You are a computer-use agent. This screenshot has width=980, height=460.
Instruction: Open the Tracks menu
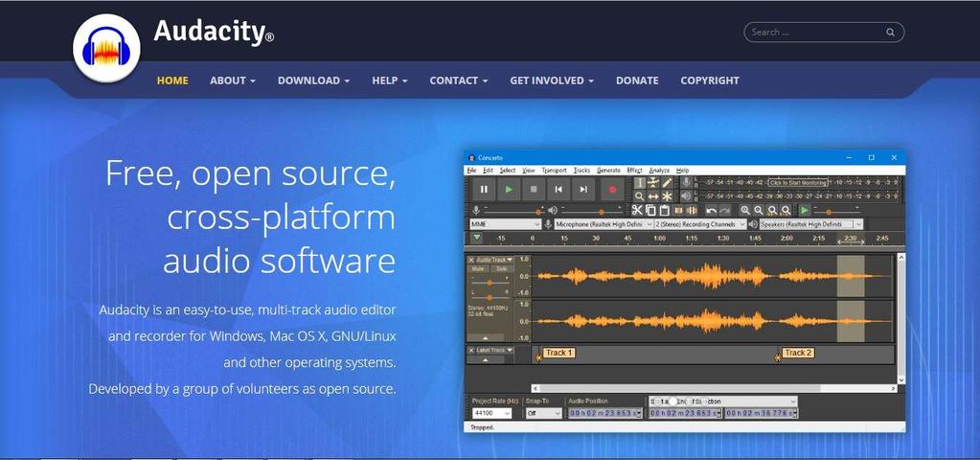pyautogui.click(x=581, y=170)
